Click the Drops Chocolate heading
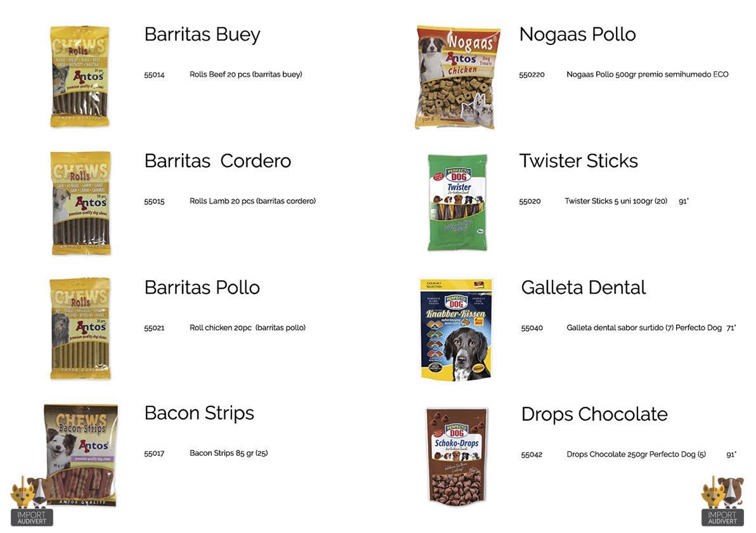756x533 pixels. point(594,414)
